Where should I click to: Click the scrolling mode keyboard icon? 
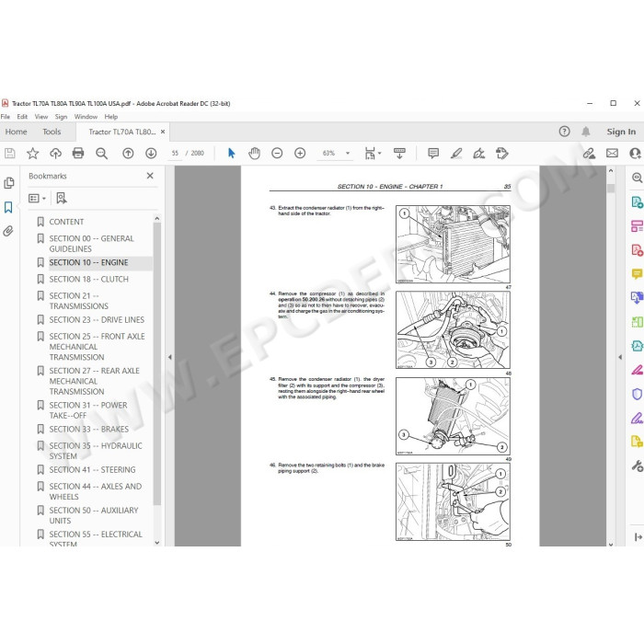[399, 154]
